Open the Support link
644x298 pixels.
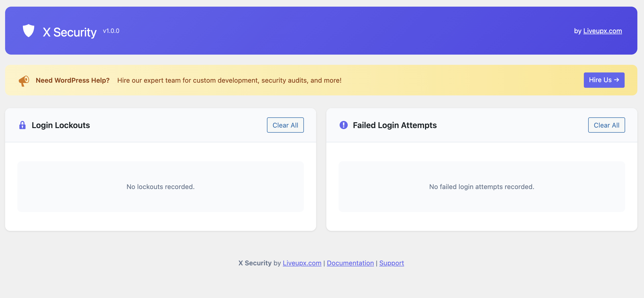point(392,263)
